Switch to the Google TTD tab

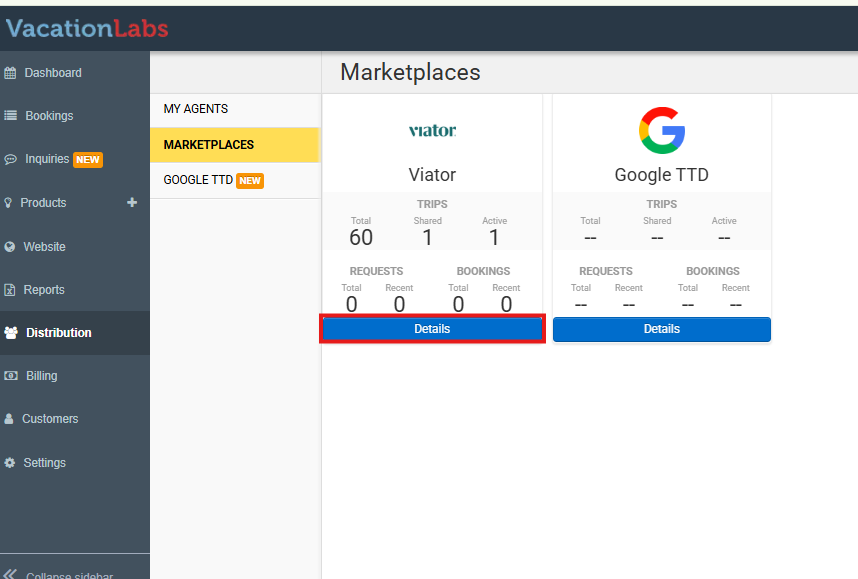[x=198, y=180]
